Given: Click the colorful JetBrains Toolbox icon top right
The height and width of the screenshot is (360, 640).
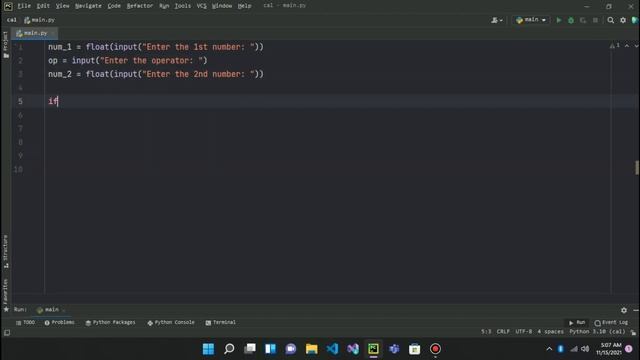Looking at the screenshot, I should click(635, 20).
